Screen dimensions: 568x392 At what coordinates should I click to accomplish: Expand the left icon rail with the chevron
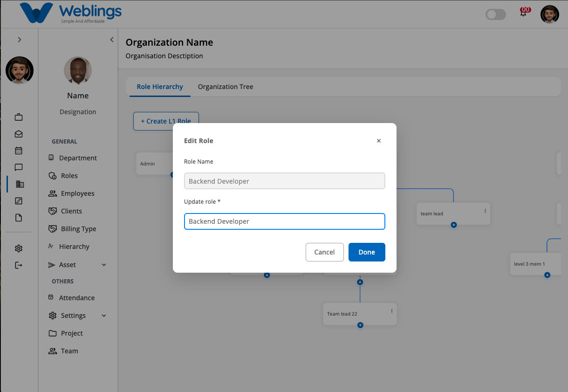tap(19, 40)
